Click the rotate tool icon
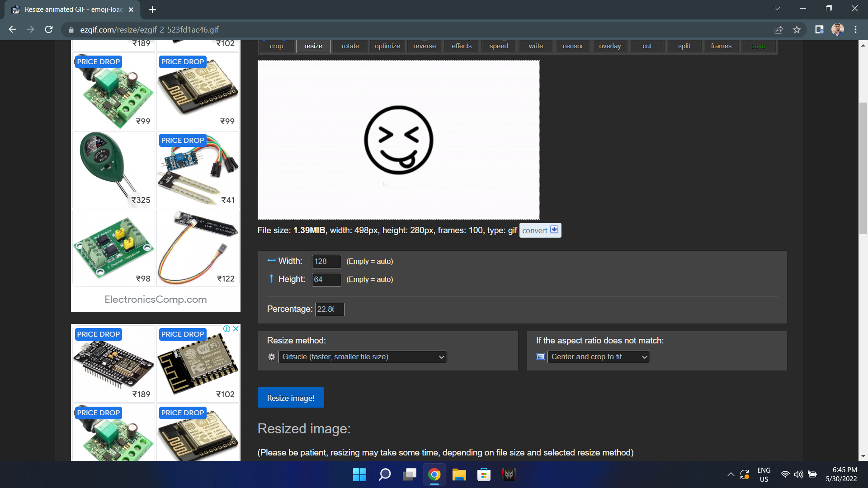The image size is (868, 488). [350, 46]
